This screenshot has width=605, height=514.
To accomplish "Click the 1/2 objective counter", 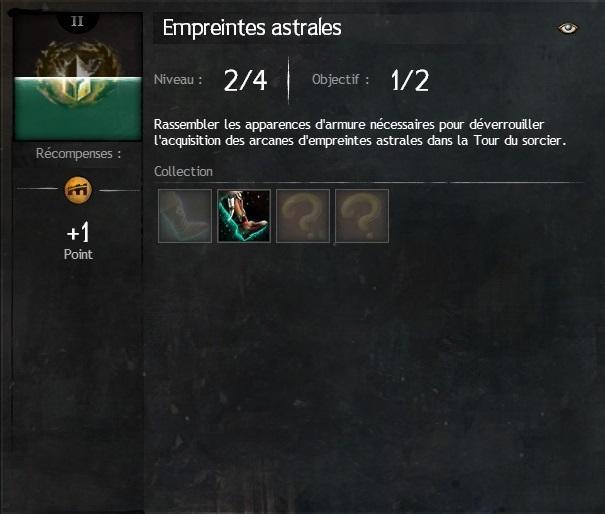I will [410, 80].
